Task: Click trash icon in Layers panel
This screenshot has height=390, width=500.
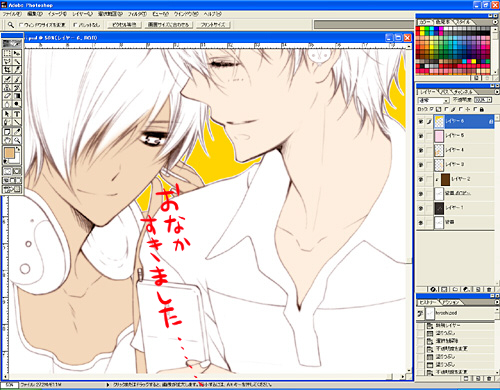Action: click(489, 289)
